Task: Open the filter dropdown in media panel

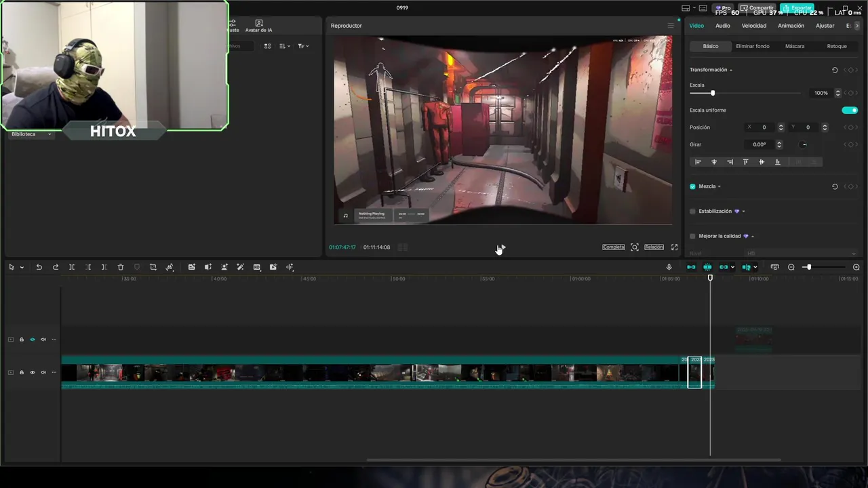Action: pos(303,46)
